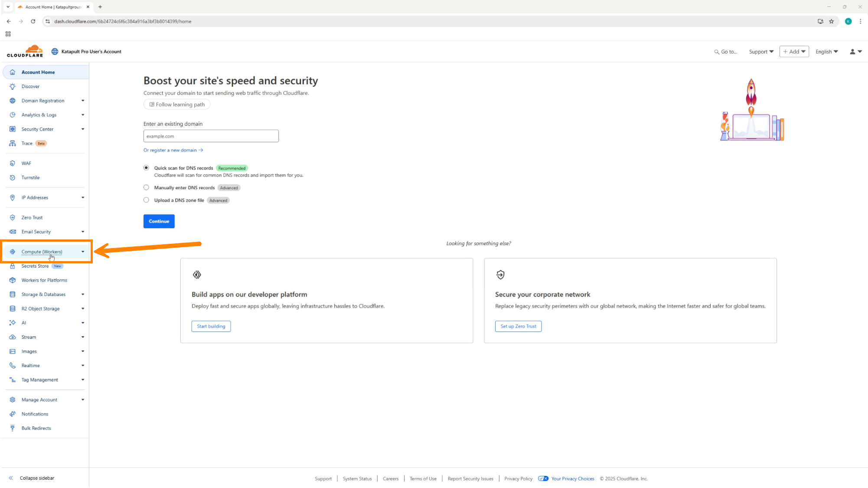Open the English language dropdown

[826, 52]
